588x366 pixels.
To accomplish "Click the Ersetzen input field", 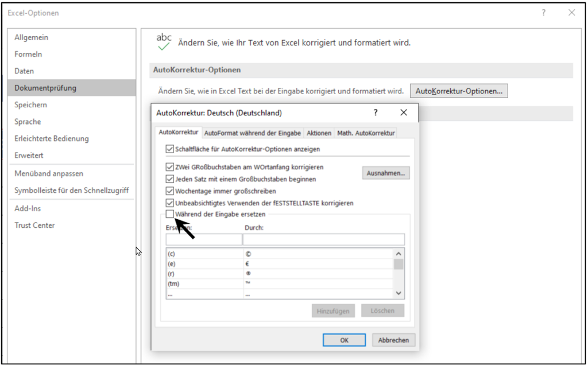I will [204, 239].
